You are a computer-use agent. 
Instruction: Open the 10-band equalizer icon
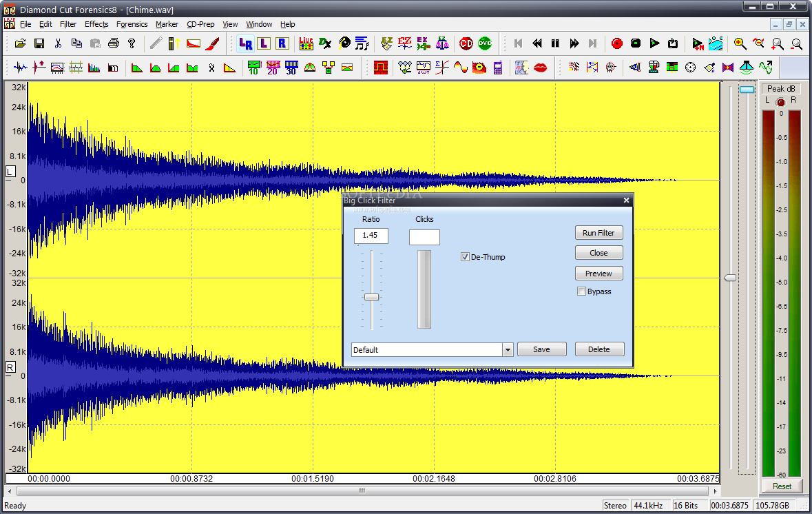coord(253,68)
